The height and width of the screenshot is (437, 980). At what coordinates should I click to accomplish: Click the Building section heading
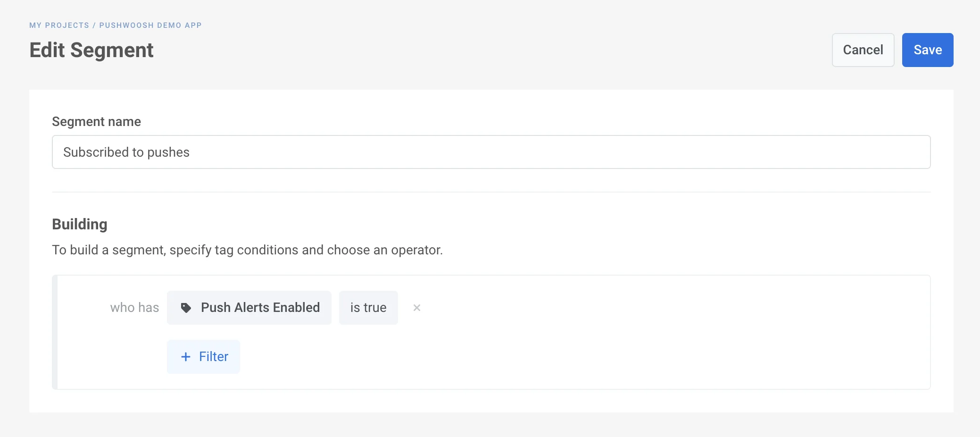coord(80,224)
